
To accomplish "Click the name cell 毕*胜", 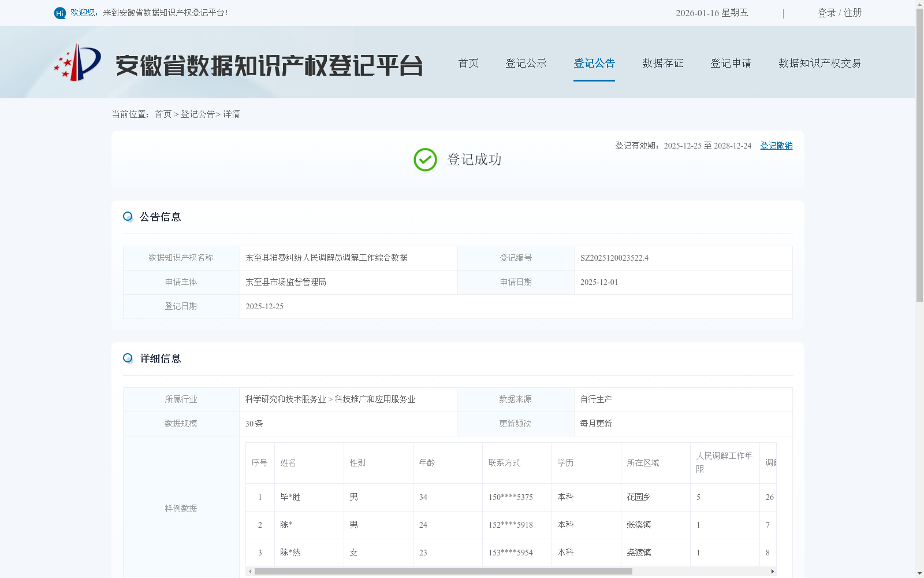I will pyautogui.click(x=290, y=497).
